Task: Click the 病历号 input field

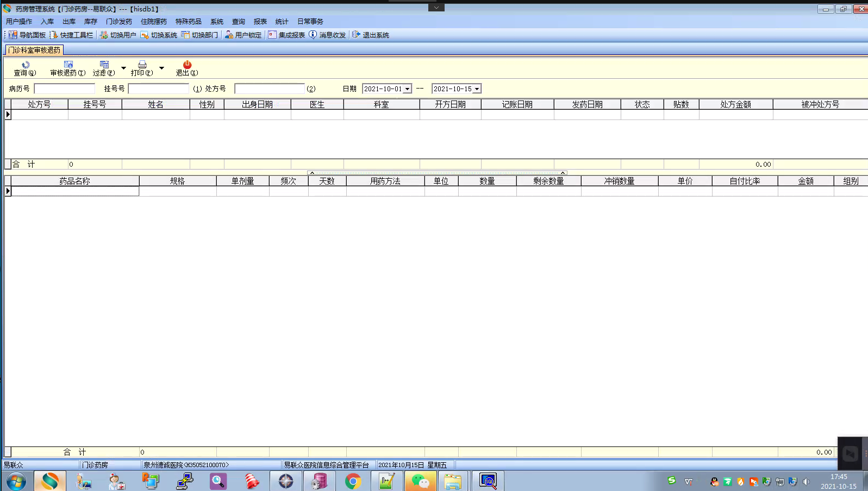Action: tap(65, 89)
